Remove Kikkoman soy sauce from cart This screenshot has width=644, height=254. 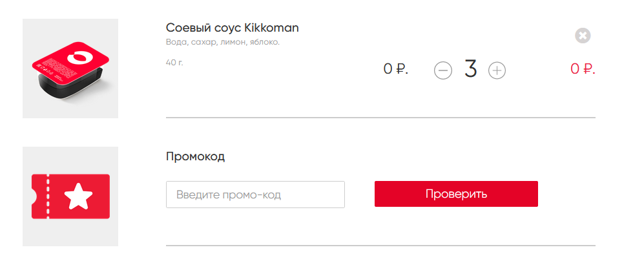(583, 36)
